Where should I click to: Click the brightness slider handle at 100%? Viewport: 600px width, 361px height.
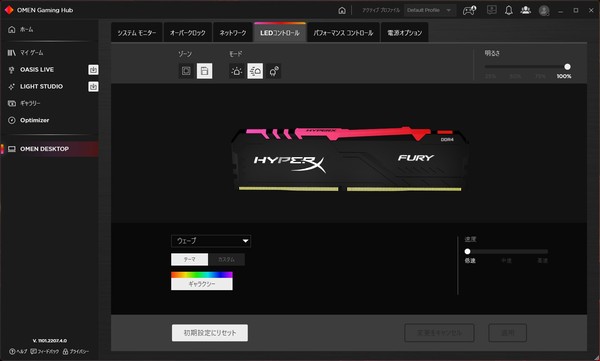[x=567, y=67]
